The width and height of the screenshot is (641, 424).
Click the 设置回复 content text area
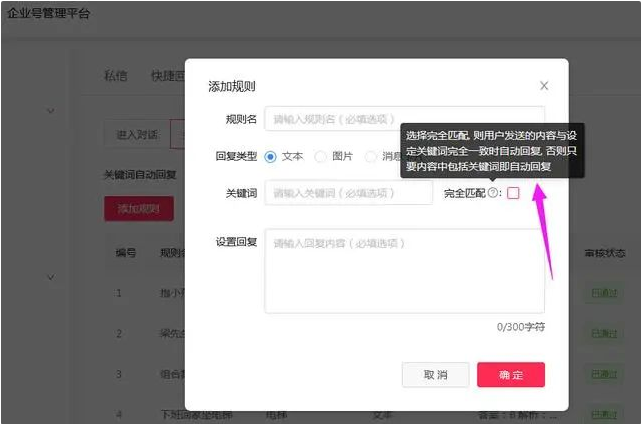click(404, 270)
